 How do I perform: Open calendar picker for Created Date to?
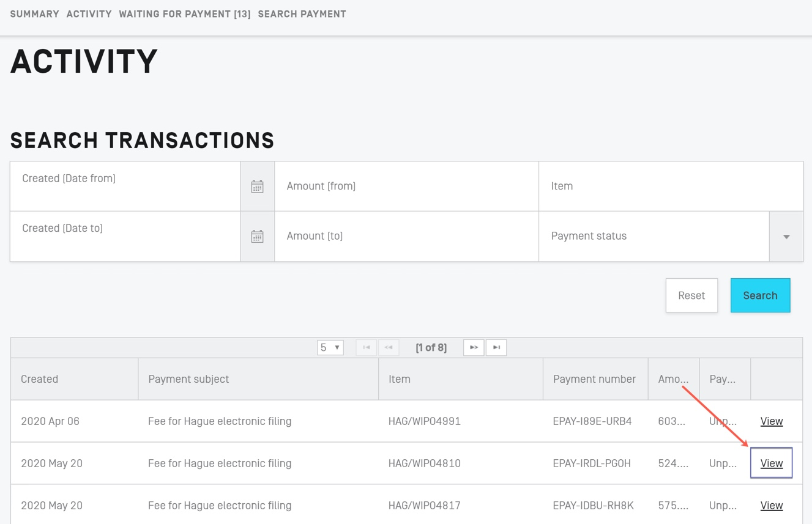click(x=257, y=237)
